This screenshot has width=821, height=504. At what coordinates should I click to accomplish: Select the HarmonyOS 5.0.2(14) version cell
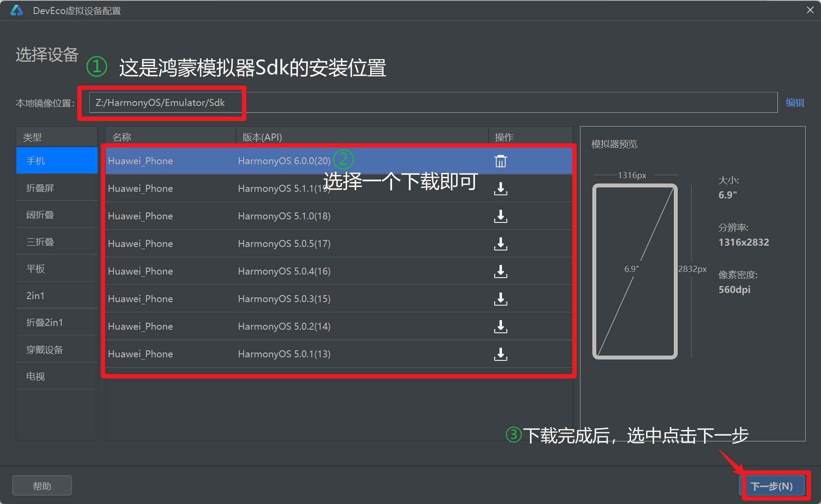[x=284, y=326]
